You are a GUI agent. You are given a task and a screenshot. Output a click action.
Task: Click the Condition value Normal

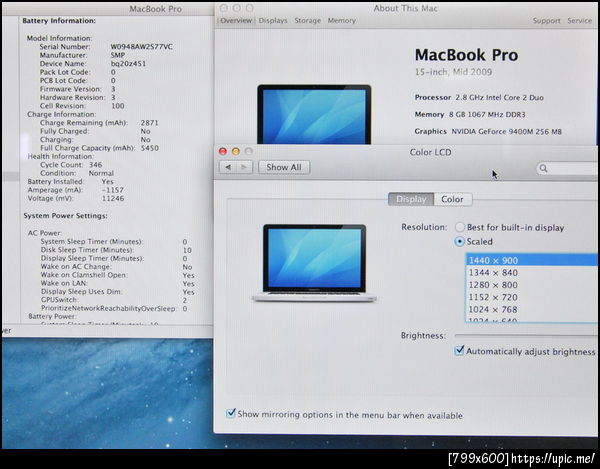tap(101, 173)
